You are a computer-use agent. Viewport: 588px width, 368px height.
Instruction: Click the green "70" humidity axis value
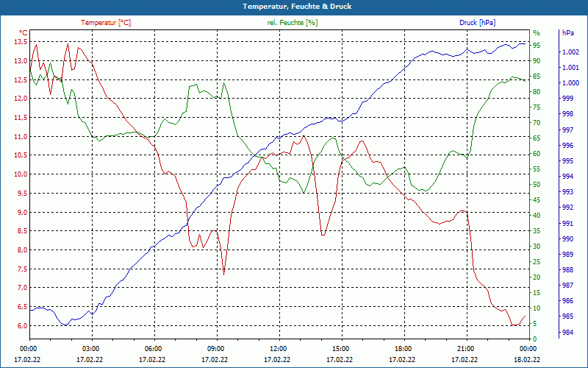(x=537, y=122)
